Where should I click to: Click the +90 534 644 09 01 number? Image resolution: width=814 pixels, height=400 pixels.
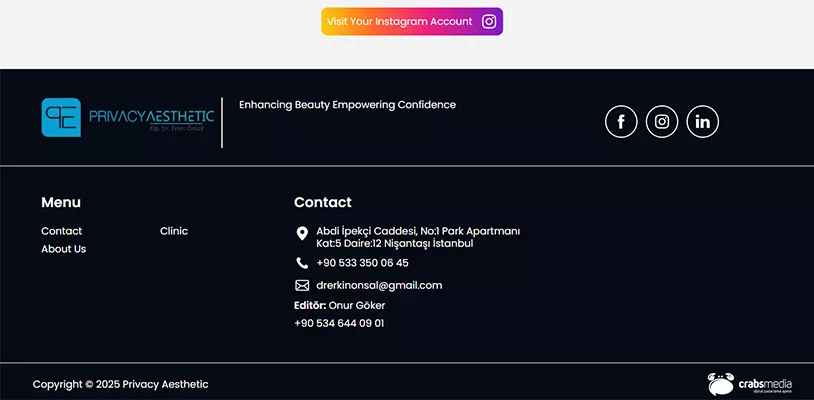click(x=339, y=323)
